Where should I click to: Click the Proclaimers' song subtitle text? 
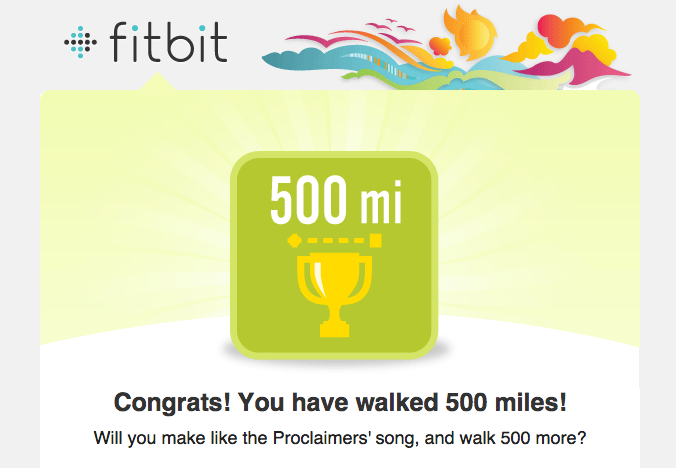(x=339, y=438)
